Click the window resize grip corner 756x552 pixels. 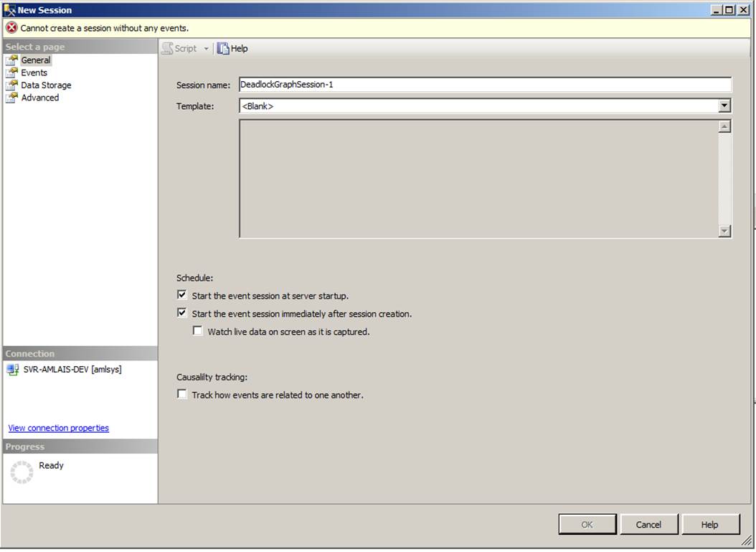click(x=747, y=541)
